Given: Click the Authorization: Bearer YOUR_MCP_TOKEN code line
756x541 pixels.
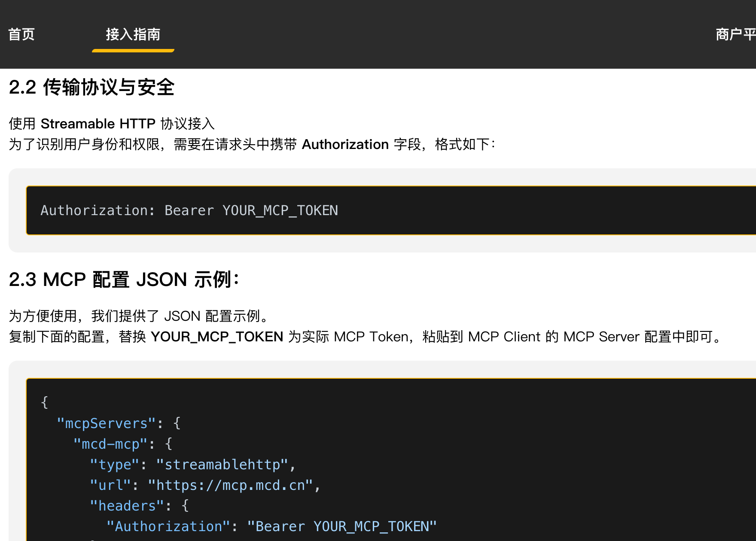Looking at the screenshot, I should 189,210.
